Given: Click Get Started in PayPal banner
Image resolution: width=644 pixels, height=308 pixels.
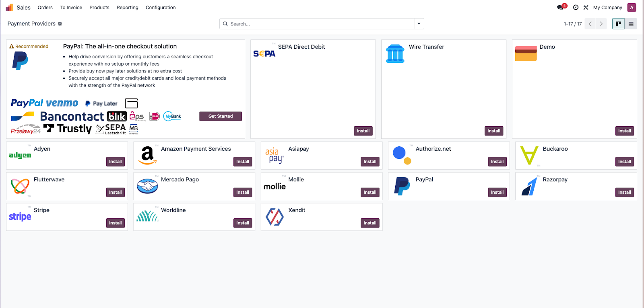Looking at the screenshot, I should [x=221, y=116].
